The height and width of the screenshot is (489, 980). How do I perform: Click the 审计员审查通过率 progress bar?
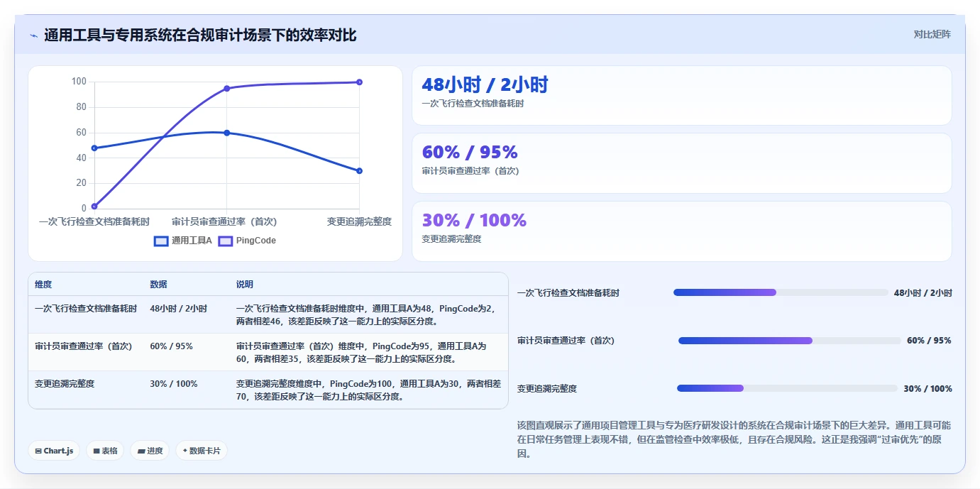tap(790, 341)
